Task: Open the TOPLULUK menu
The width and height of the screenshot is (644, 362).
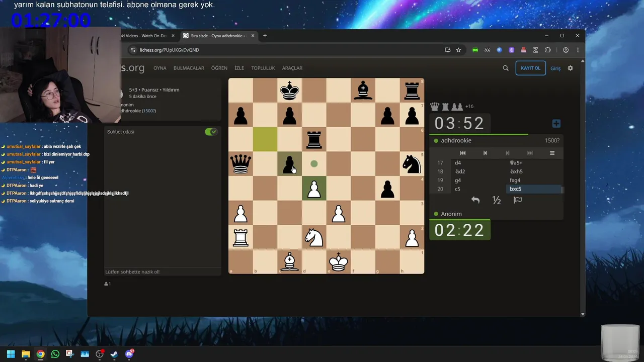Action: coord(263,68)
